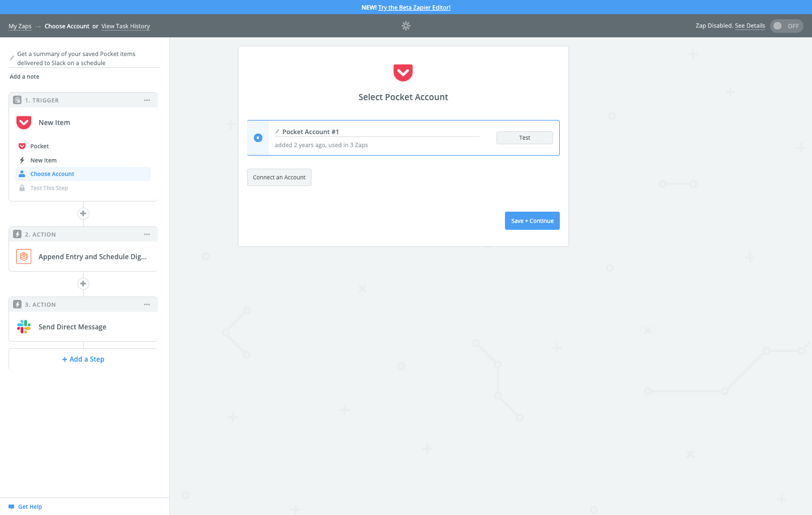
Task: Open the Append Entry and Schedule Digest action
Action: click(83, 256)
